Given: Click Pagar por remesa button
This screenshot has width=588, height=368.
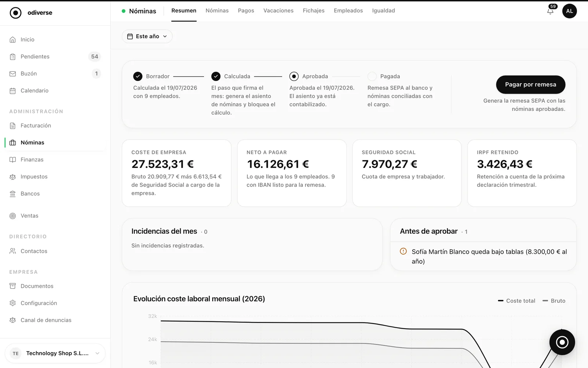Looking at the screenshot, I should pyautogui.click(x=530, y=85).
